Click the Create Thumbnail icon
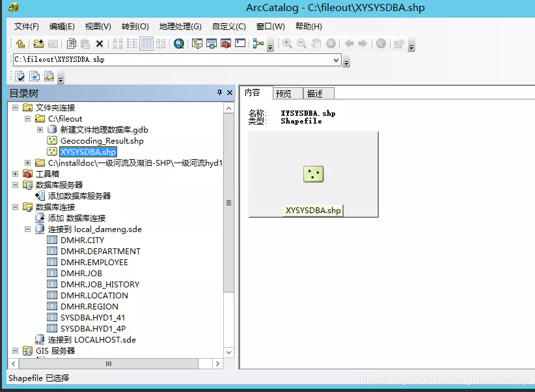Screen dimensions: 535x392 399,44
